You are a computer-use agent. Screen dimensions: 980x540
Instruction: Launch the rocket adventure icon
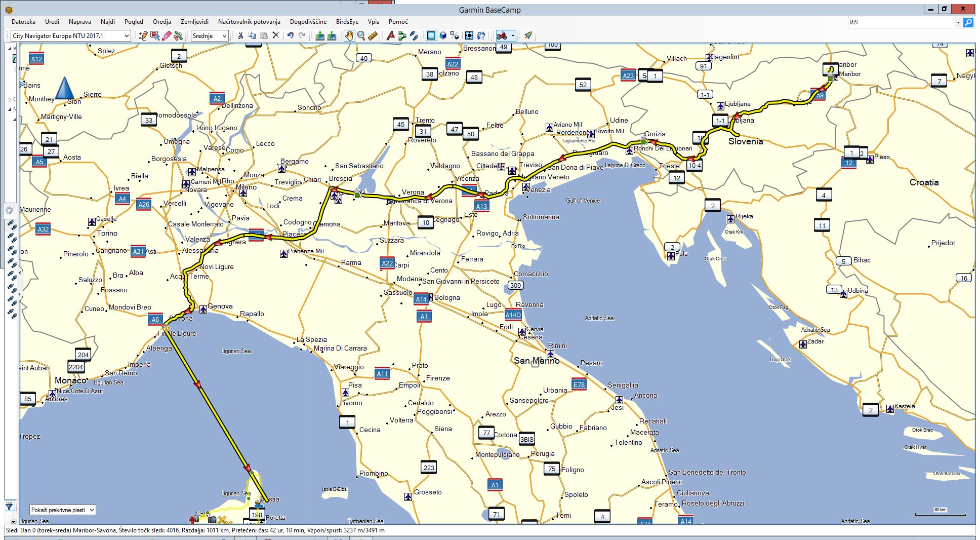pyautogui.click(x=528, y=35)
